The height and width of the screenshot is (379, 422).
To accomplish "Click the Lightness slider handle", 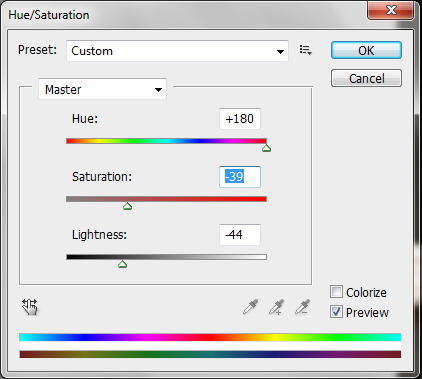I will [122, 264].
